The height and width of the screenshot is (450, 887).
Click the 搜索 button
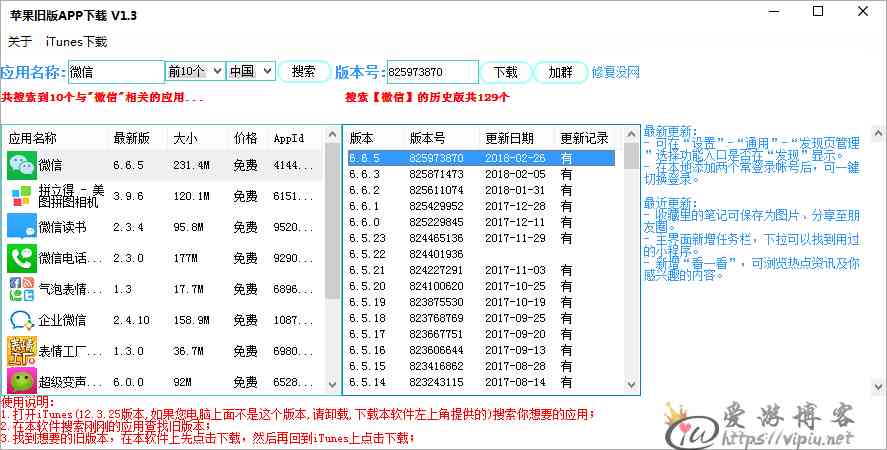point(304,72)
